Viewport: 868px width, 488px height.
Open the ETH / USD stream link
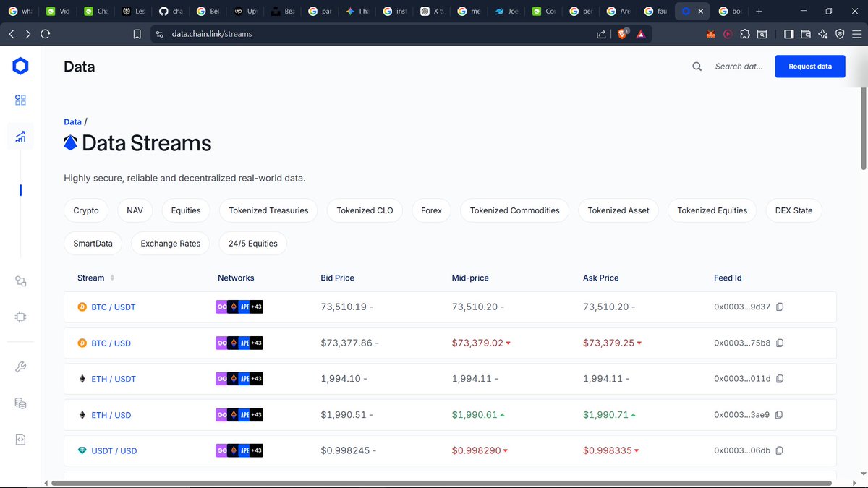(x=111, y=415)
